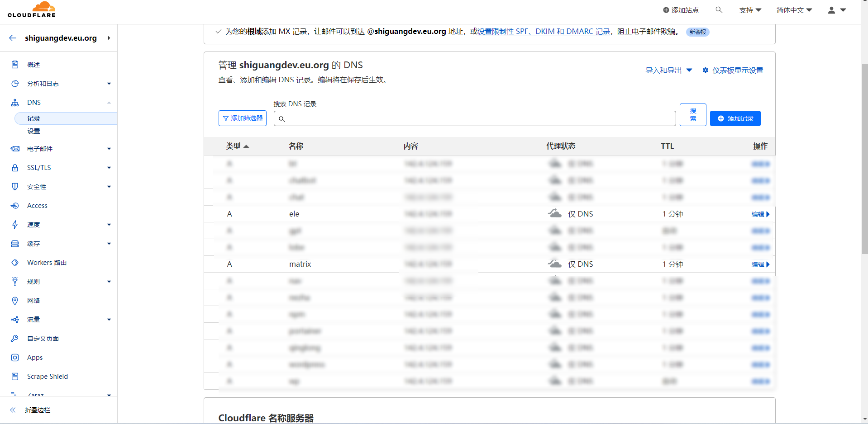868x424 pixels.
Task: Click the 添加筛选器 filter button
Action: pyautogui.click(x=243, y=118)
